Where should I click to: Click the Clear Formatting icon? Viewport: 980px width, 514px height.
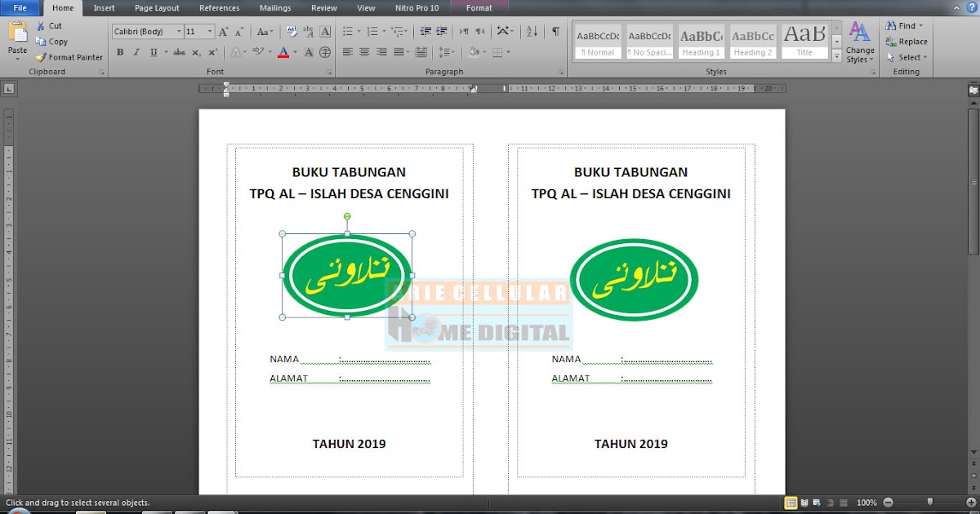[290, 32]
